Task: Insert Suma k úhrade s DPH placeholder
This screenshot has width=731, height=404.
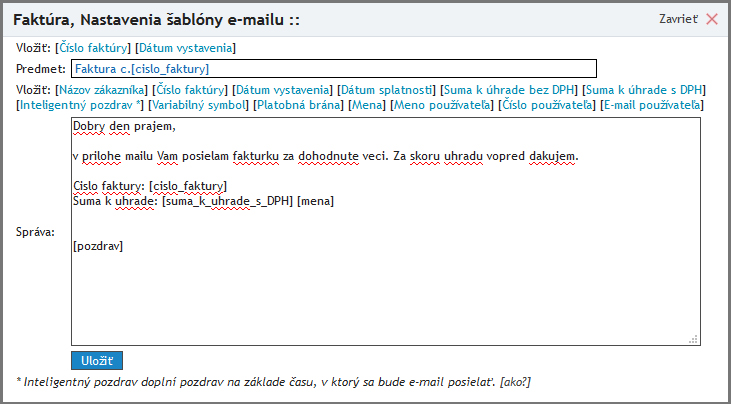Action: (x=645, y=90)
